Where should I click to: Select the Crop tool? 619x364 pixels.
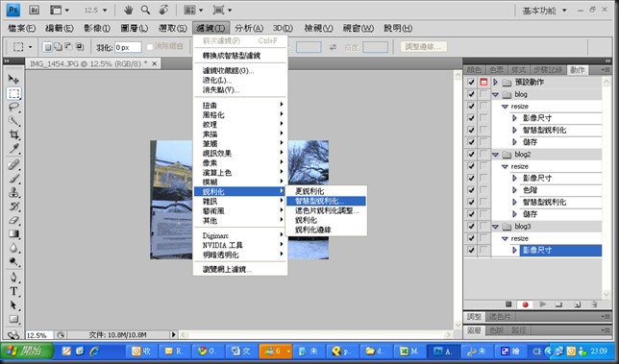13,134
